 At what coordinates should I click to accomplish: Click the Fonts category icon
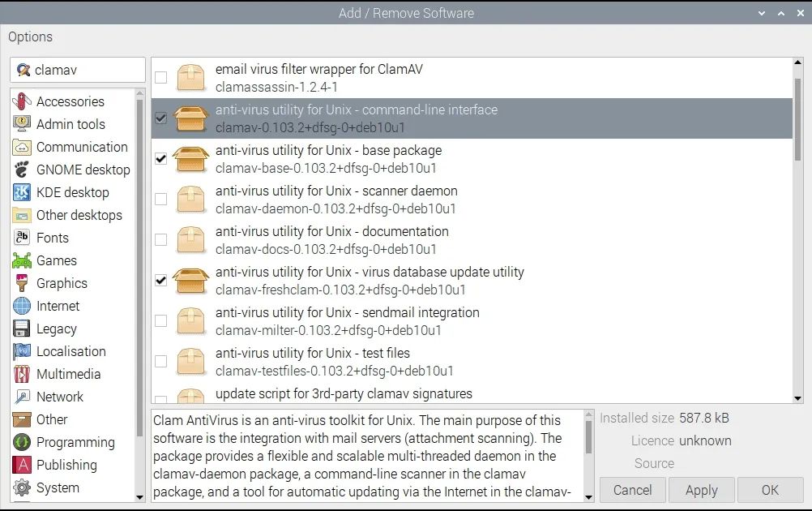pyautogui.click(x=22, y=238)
